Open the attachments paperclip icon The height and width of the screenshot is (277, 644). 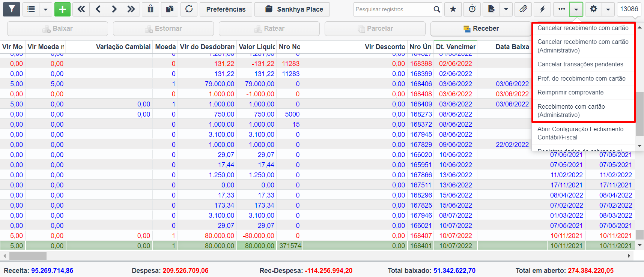click(523, 9)
